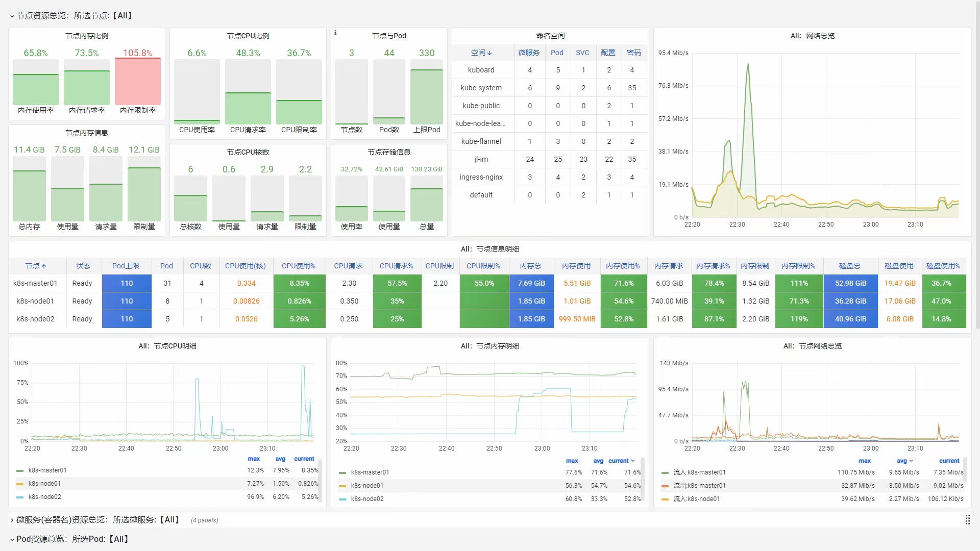
Task: Click the cyan series icon for k8s-node02 CPU legend
Action: click(x=20, y=497)
